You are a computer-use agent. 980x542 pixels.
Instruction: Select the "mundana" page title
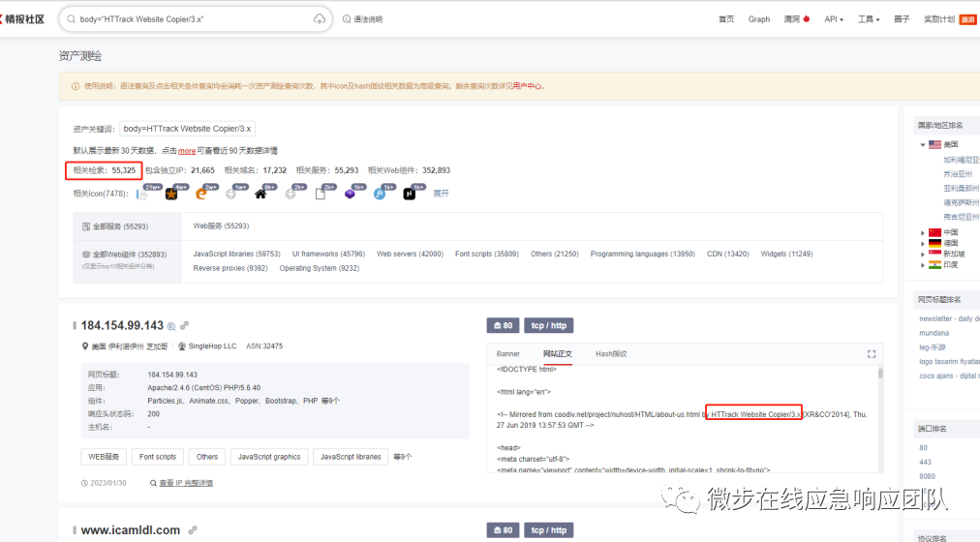pyautogui.click(x=934, y=334)
